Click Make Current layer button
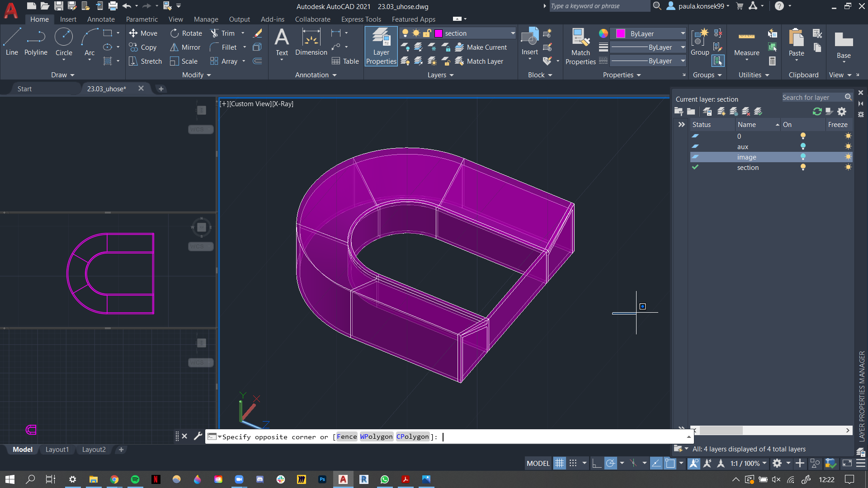The height and width of the screenshot is (488, 868). point(481,47)
